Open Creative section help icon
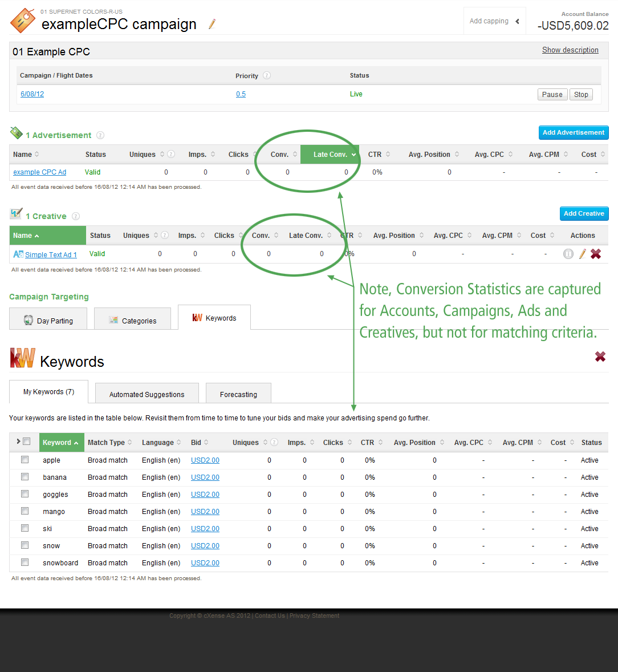The width and height of the screenshot is (618, 672). pyautogui.click(x=76, y=216)
